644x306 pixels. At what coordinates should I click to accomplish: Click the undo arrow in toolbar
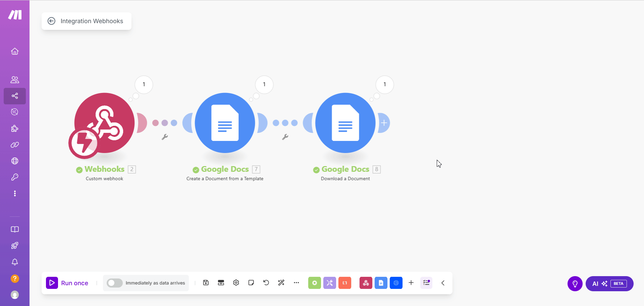pos(266,283)
